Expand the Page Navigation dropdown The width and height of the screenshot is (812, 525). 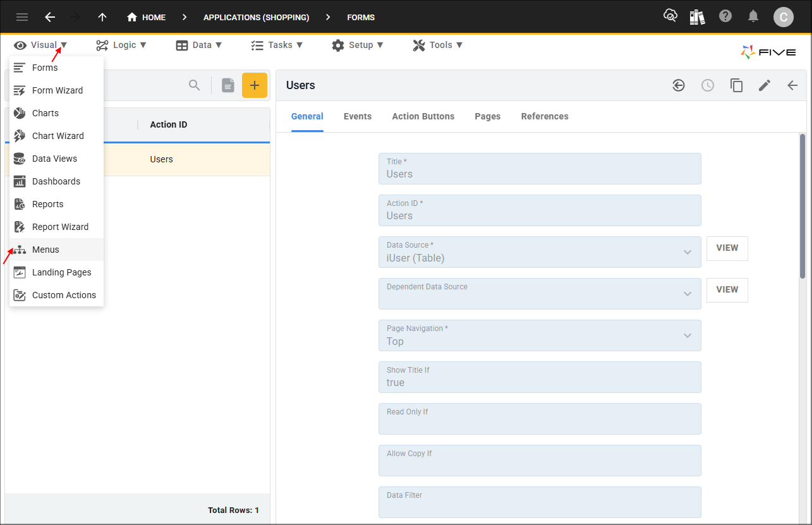tap(687, 335)
